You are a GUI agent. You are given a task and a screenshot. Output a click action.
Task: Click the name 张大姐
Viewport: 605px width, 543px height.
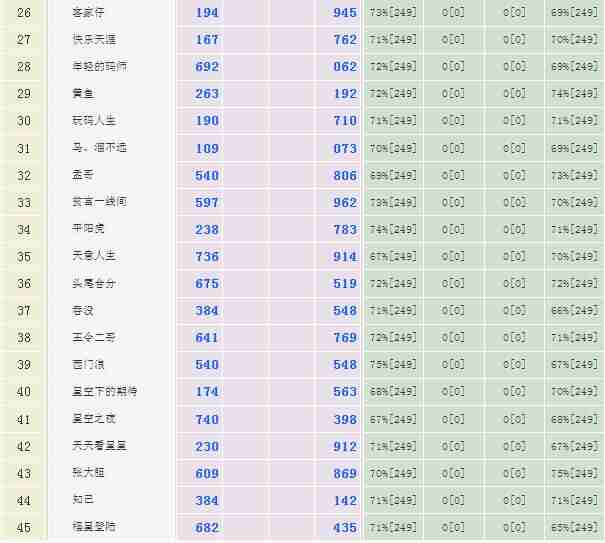(91, 473)
